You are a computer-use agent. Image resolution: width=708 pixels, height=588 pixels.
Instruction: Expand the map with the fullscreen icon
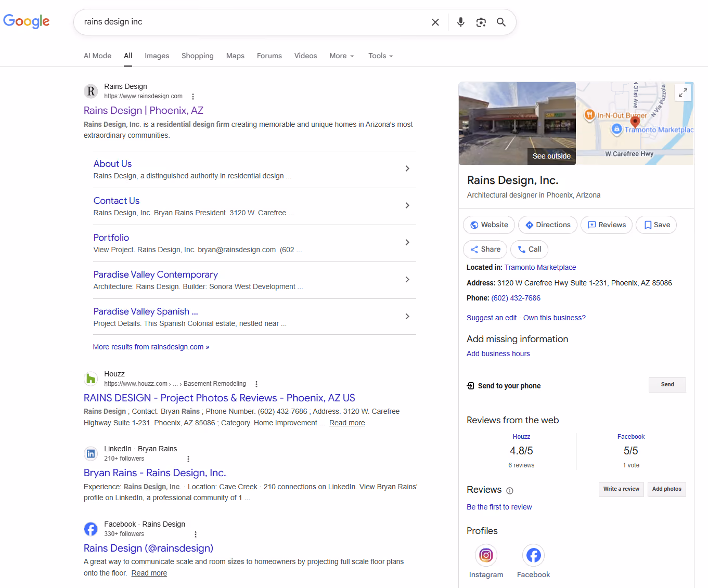point(683,93)
